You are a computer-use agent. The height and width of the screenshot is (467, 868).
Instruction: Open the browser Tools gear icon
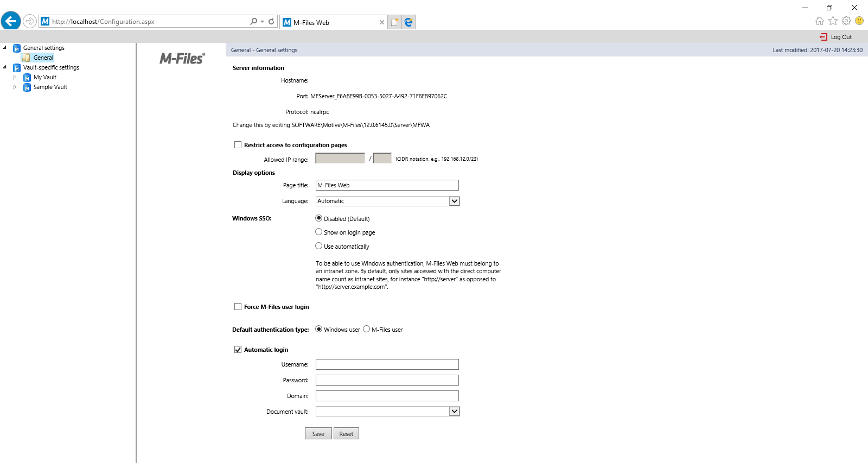(846, 21)
